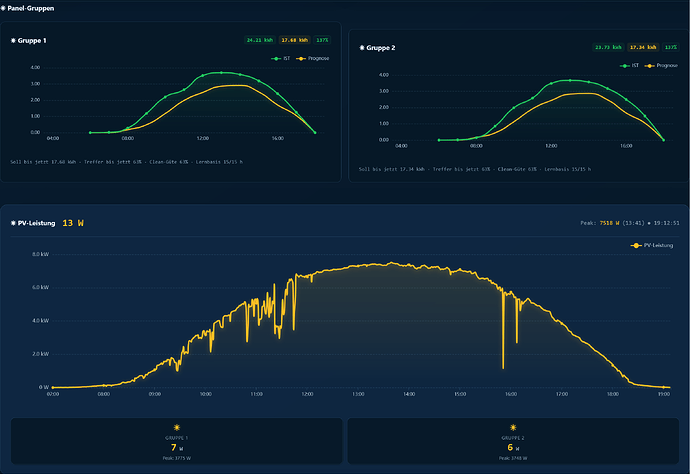Click the 6 W value in GRUPPE 2 card
The image size is (690, 474).
513,448
